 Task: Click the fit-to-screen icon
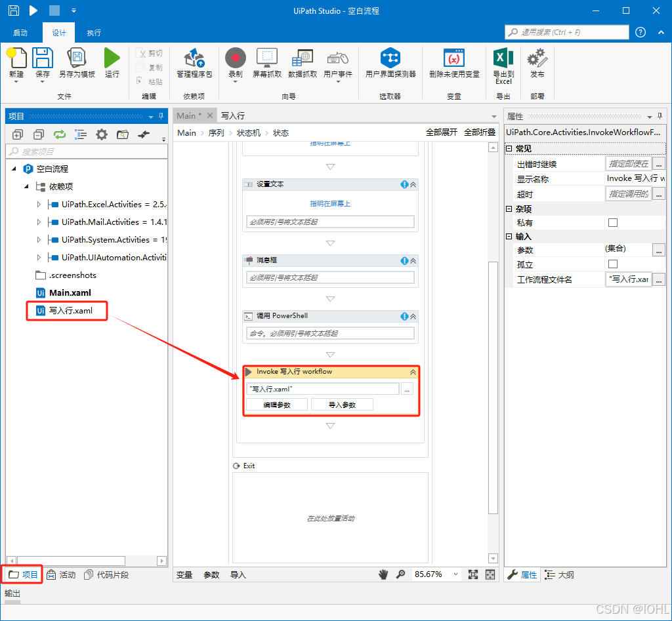(472, 574)
